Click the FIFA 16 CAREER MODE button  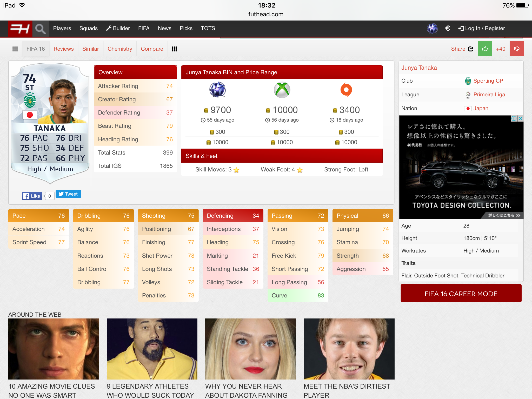point(461,294)
